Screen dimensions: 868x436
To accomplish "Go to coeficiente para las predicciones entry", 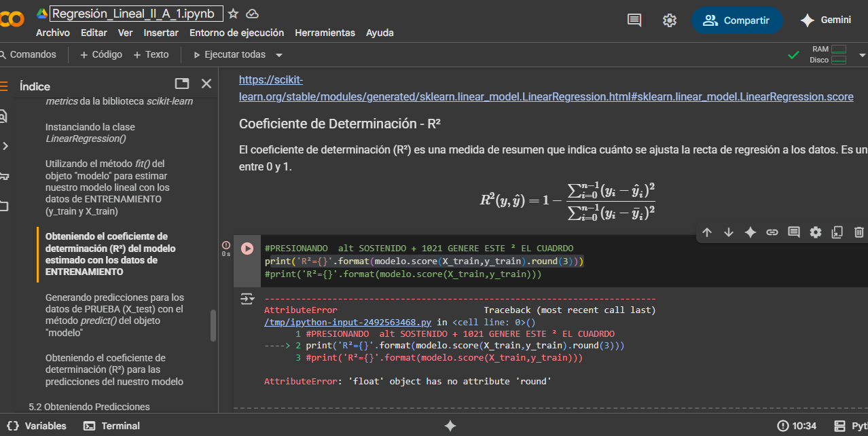I will 114,369.
